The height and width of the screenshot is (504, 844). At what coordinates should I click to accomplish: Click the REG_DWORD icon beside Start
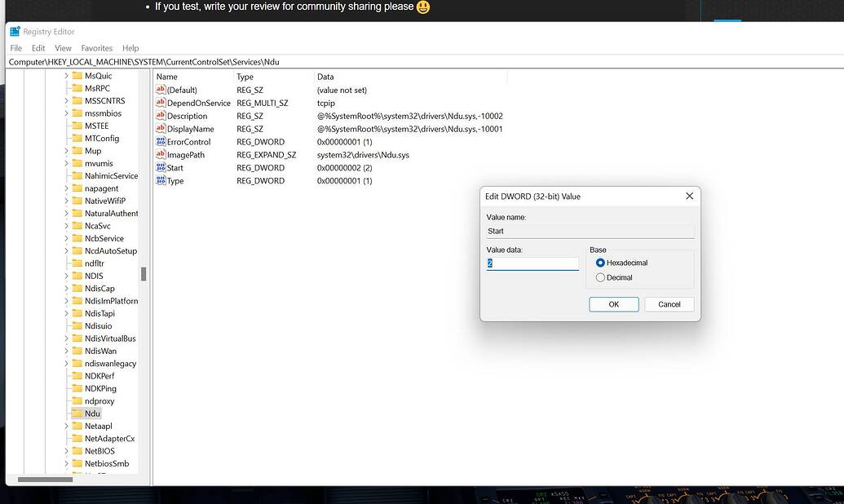[162, 167]
